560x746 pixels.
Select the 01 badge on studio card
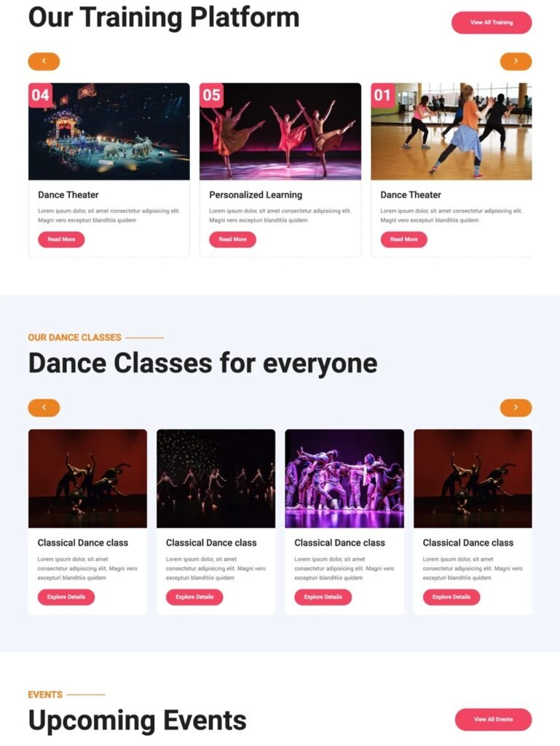tap(383, 95)
